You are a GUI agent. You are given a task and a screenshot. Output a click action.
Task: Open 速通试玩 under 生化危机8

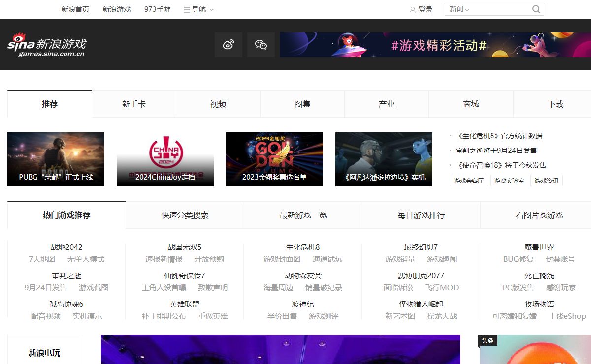[x=328, y=259]
